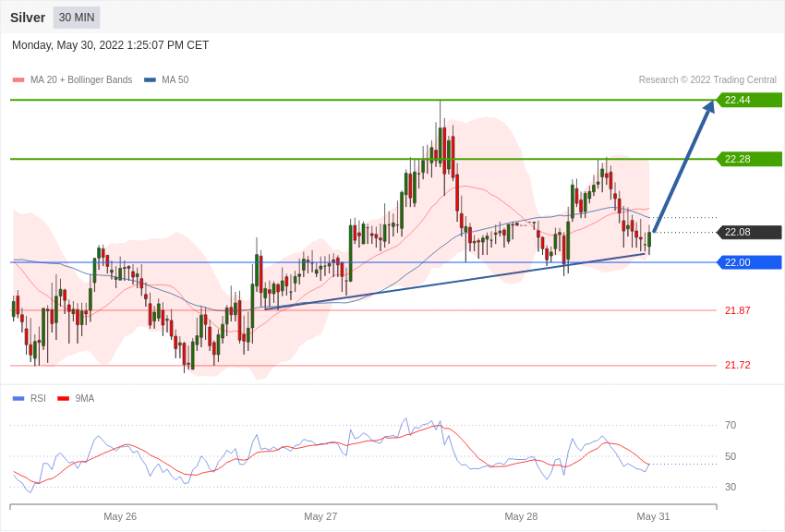Click the 30 MIN timeframe badge
Viewport: 785px width, 532px height.
coord(77,18)
